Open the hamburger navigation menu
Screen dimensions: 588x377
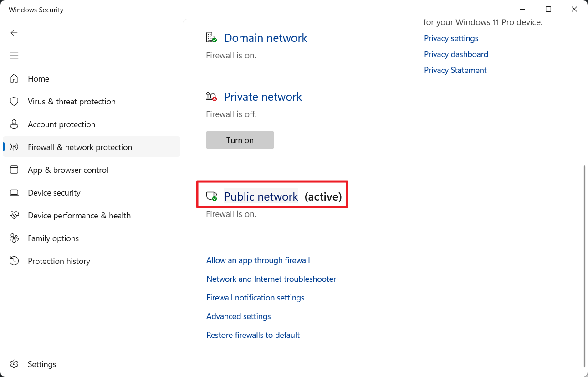(x=14, y=55)
